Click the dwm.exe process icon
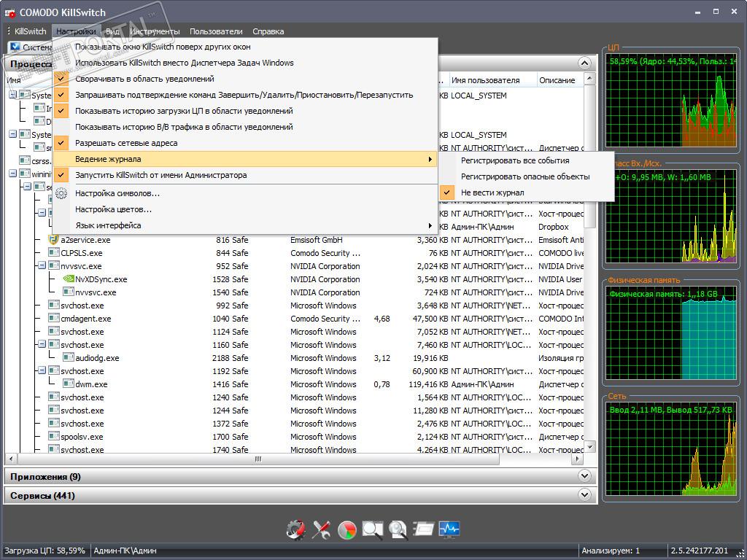This screenshot has height=560, width=747. [x=68, y=384]
